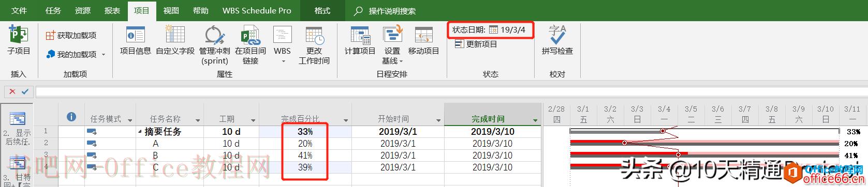Select the 20% completion cell
The width and height of the screenshot is (868, 187).
305,144
